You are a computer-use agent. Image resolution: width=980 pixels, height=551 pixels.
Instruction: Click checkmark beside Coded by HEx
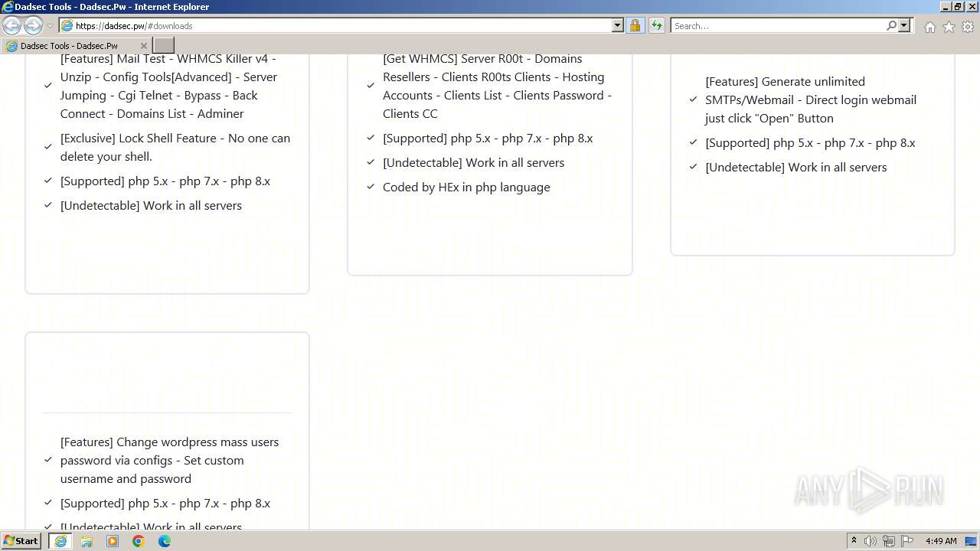(x=371, y=187)
